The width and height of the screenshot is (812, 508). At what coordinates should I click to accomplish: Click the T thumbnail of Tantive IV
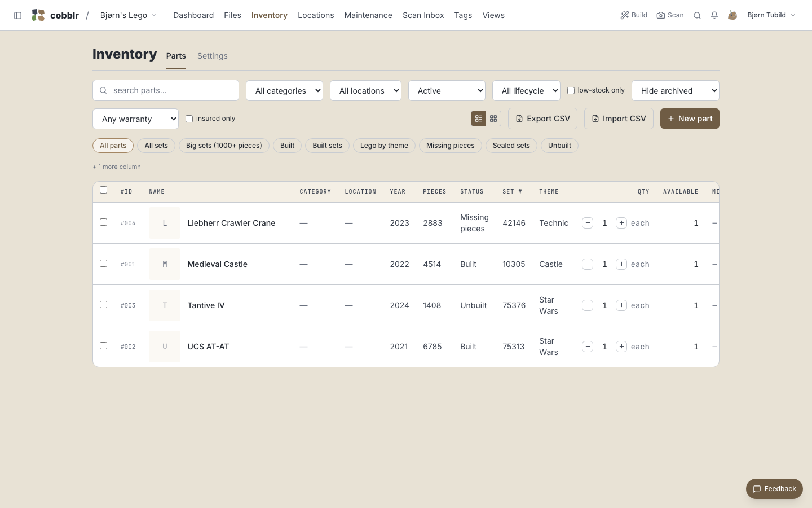[165, 305]
